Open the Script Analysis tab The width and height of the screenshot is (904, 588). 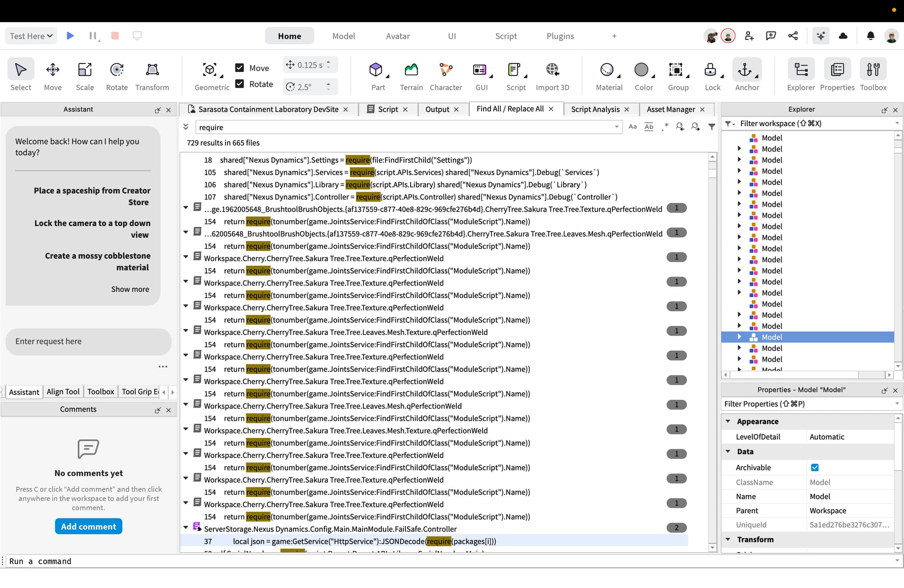[595, 109]
